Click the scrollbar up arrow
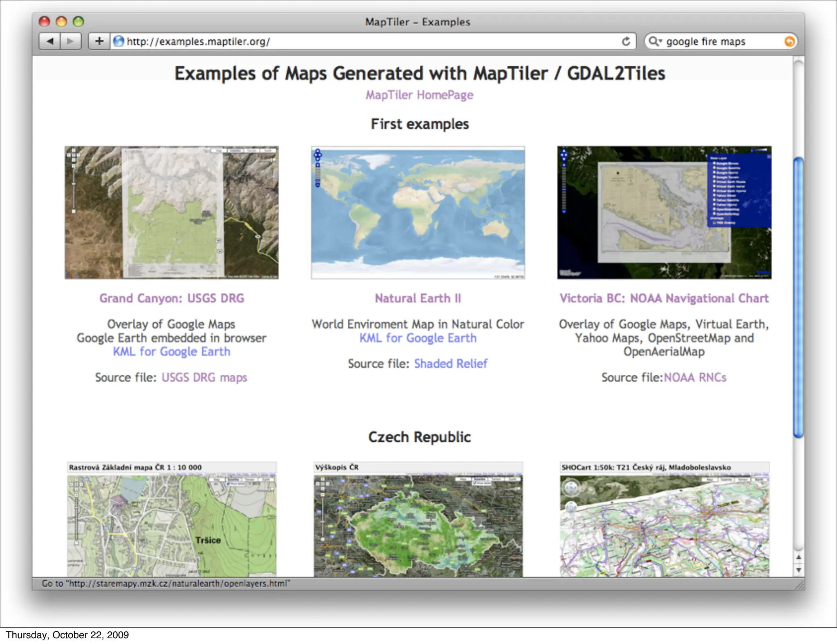The height and width of the screenshot is (644, 837). [x=798, y=557]
